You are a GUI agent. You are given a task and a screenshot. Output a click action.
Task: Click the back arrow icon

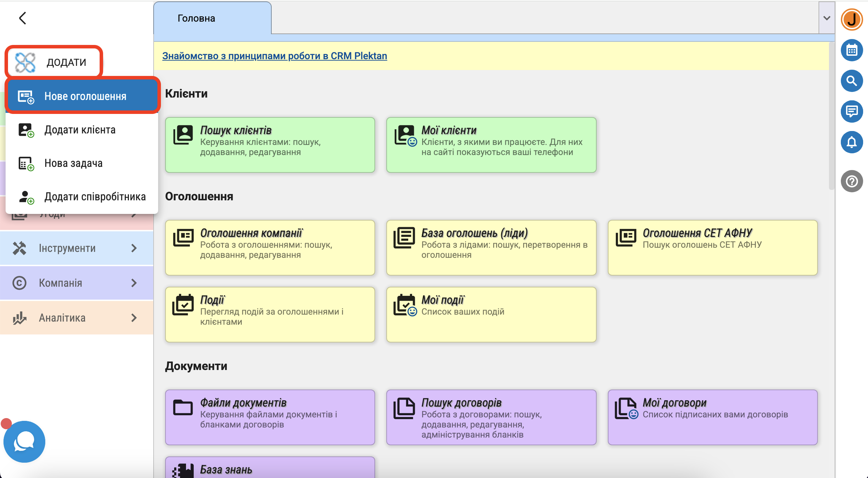(23, 18)
